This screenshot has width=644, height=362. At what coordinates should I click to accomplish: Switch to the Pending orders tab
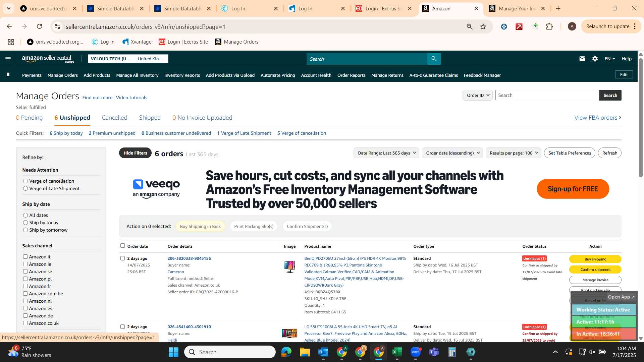(x=30, y=118)
